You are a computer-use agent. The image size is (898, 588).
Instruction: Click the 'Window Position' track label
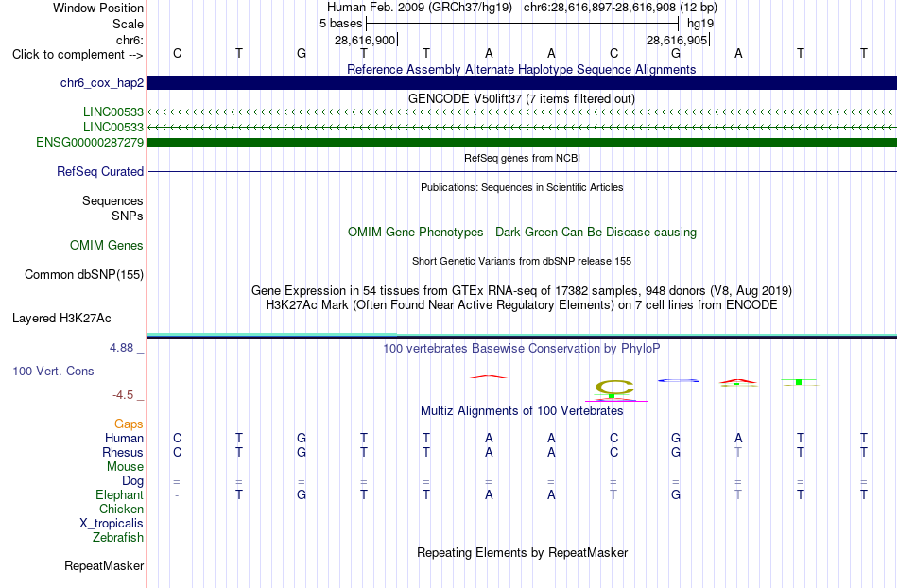tap(98, 8)
